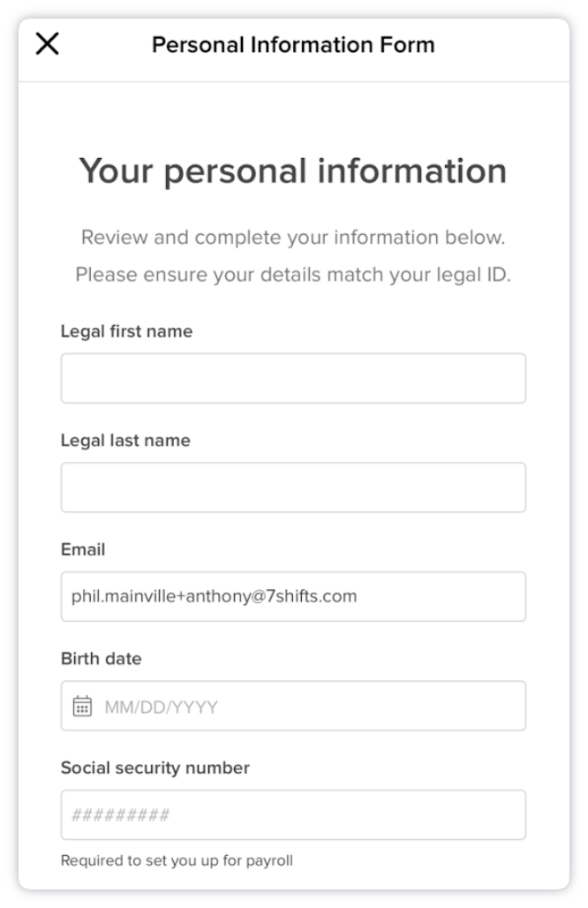Click the 'Review and complete your information' text
Screen dimensions: 588x908
293,238
